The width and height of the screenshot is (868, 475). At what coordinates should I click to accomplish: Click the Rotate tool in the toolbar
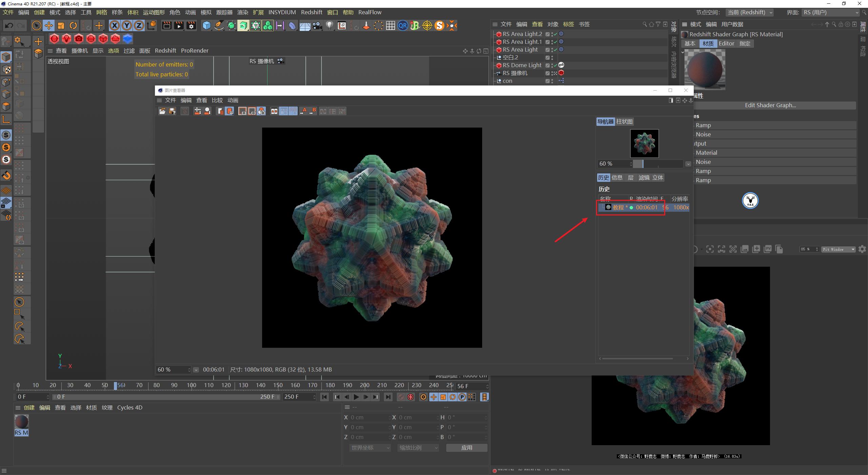click(73, 25)
